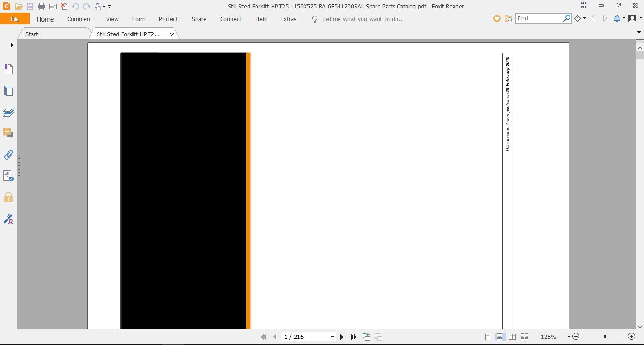Toggle facing pages view mode
Viewport: 644px width, 345px height.
pyautogui.click(x=512, y=337)
